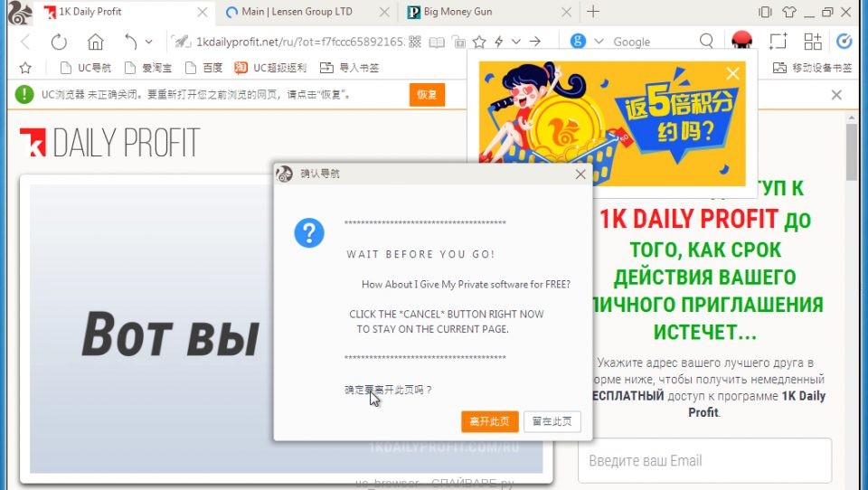Click the QR code icon in address bar
This screenshot has width=868, height=490.
click(x=415, y=42)
